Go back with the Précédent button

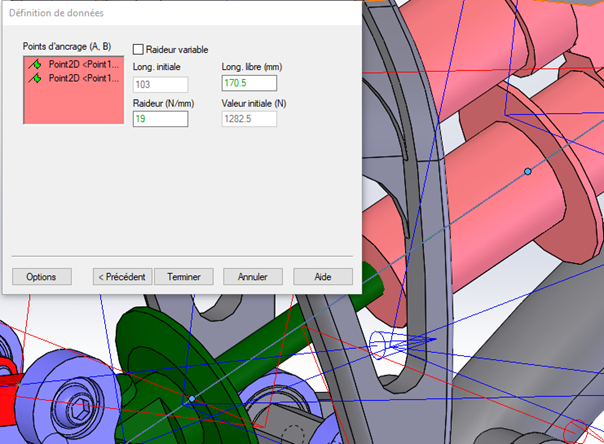pyautogui.click(x=122, y=277)
